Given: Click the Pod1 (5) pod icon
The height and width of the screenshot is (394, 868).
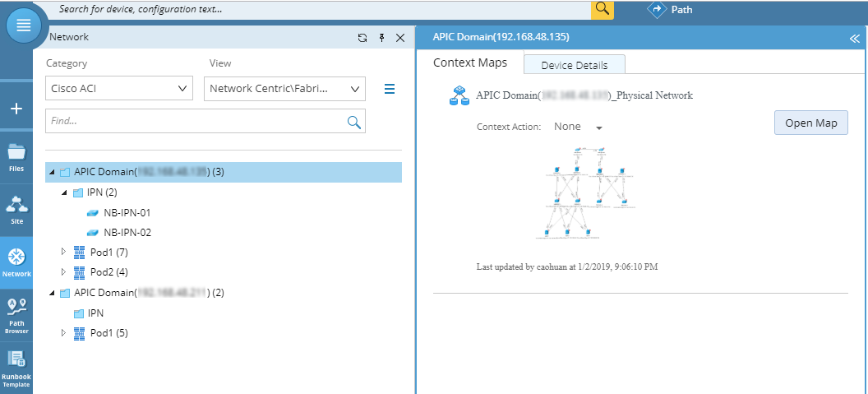Looking at the screenshot, I should (79, 334).
